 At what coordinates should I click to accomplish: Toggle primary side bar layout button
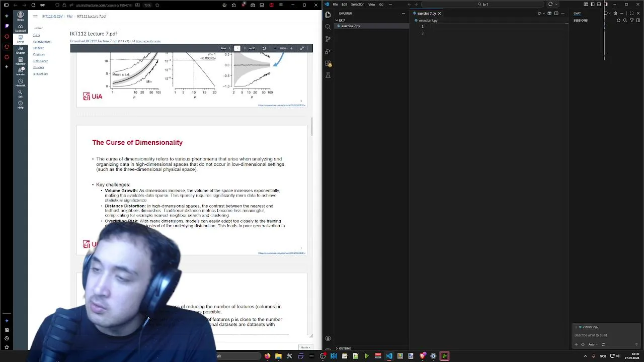click(592, 4)
